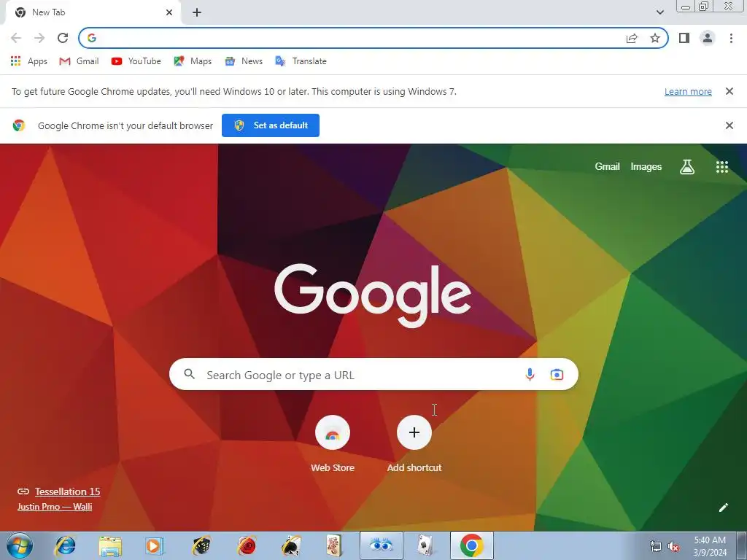Open the Gmail link on Google page

(x=607, y=167)
